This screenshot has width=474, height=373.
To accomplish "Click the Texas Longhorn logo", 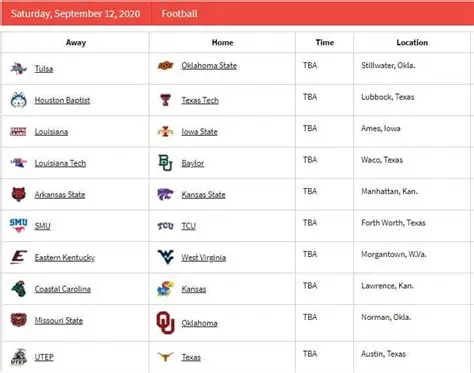I will (165, 357).
